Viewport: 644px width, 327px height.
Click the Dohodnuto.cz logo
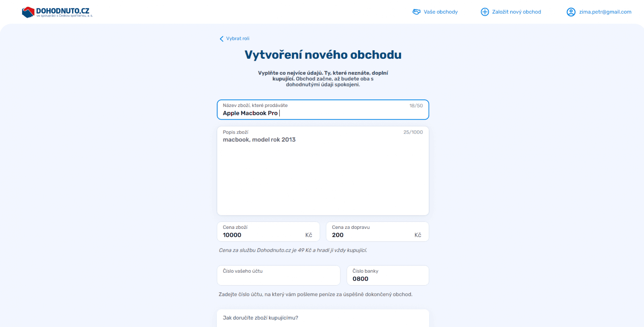click(57, 12)
